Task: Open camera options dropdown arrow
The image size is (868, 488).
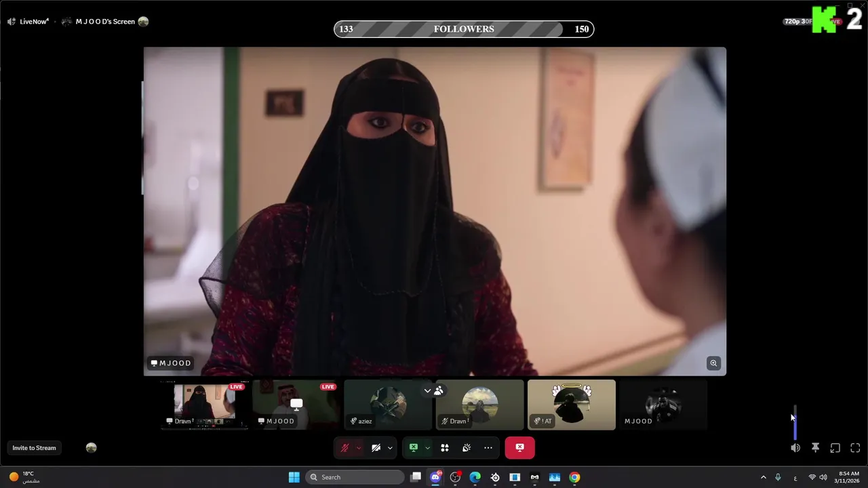Action: click(x=390, y=448)
